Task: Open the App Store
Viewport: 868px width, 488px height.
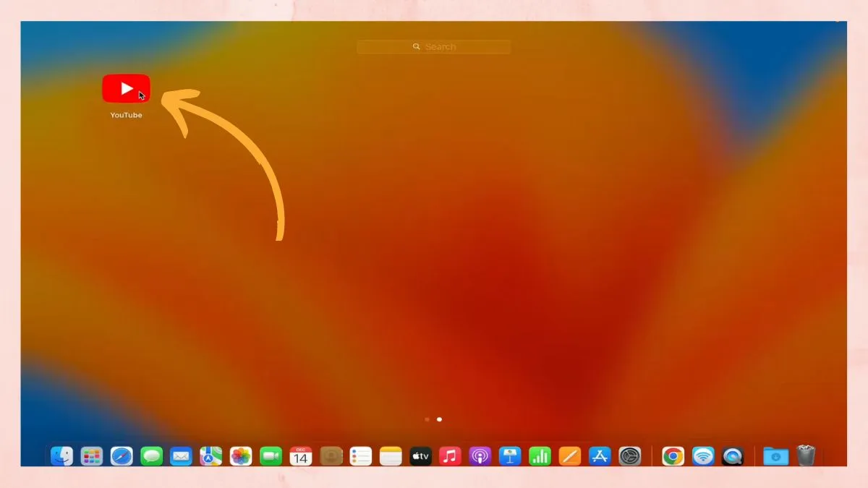Action: [599, 456]
